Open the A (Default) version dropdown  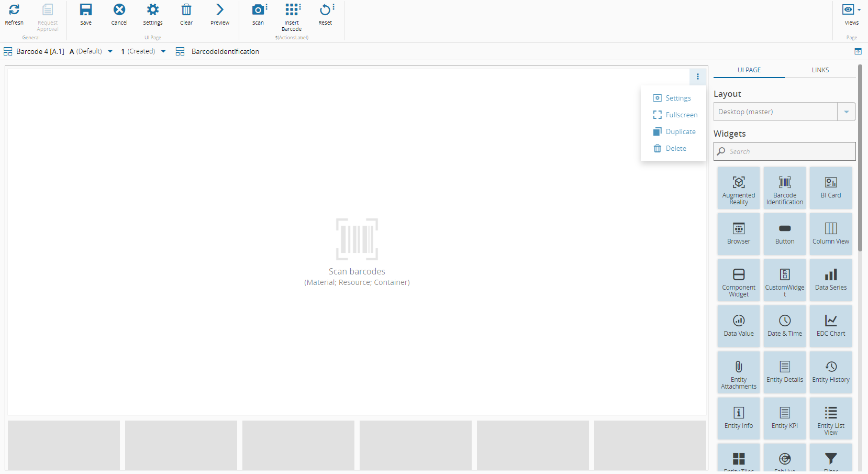pos(110,51)
